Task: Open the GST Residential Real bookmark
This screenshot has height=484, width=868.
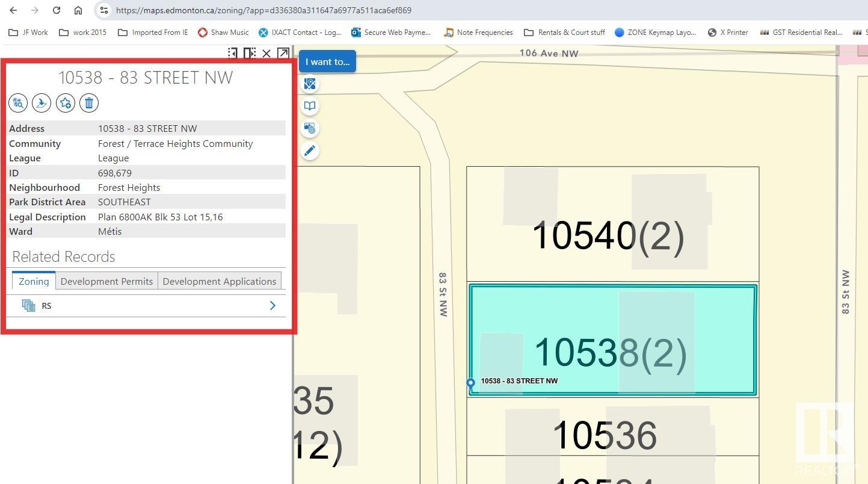Action: [801, 33]
